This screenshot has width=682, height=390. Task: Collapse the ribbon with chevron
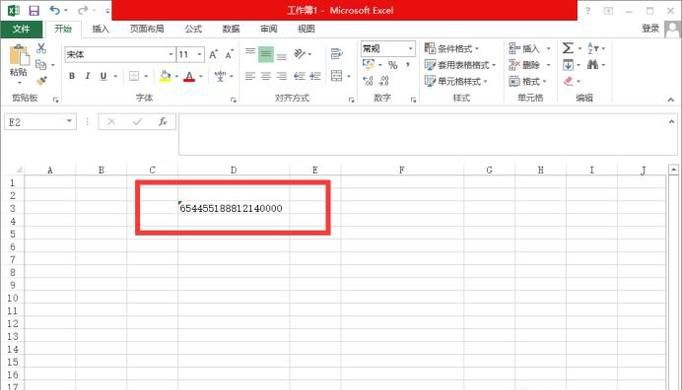click(x=671, y=100)
